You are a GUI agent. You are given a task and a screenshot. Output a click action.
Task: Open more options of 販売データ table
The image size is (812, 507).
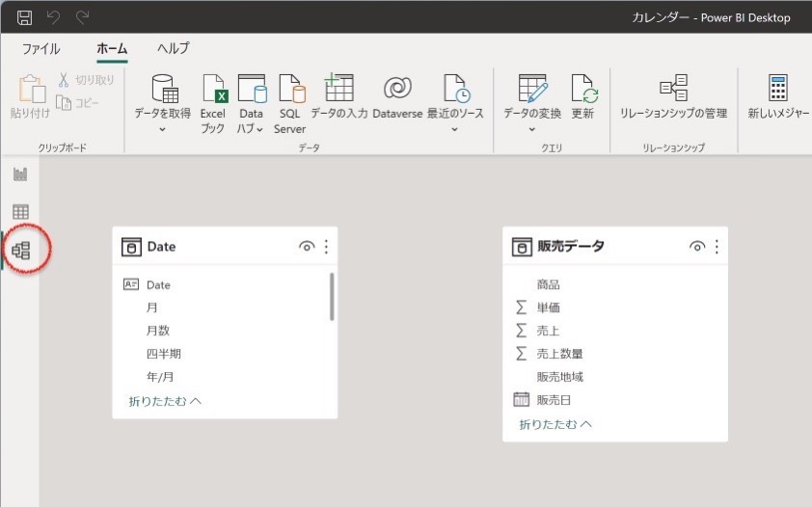point(717,247)
